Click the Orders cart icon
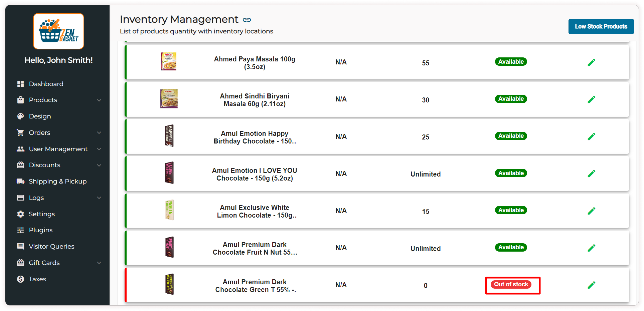The height and width of the screenshot is (311, 644). point(20,132)
